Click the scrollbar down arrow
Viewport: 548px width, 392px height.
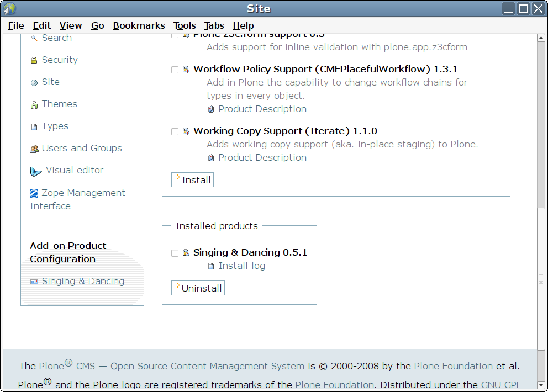541,384
